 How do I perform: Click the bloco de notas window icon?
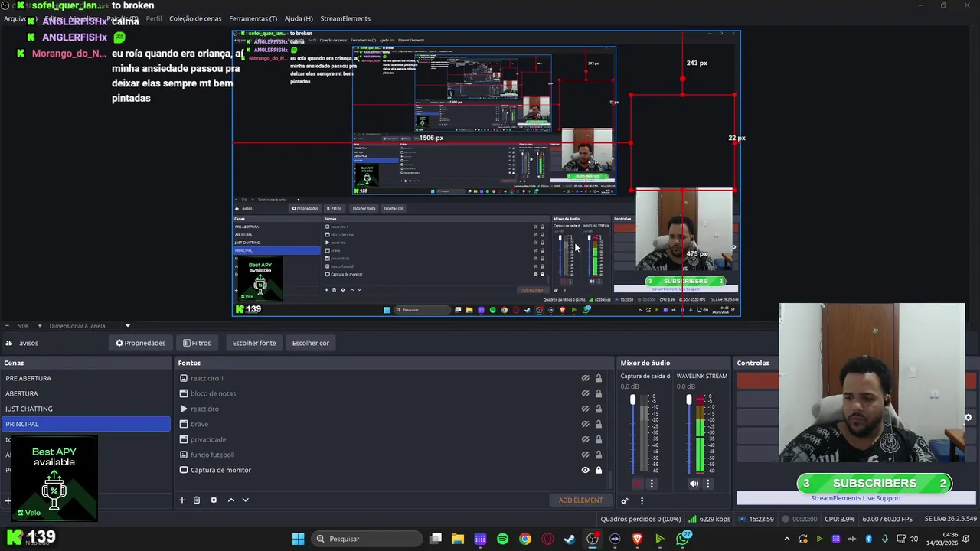[x=184, y=393]
